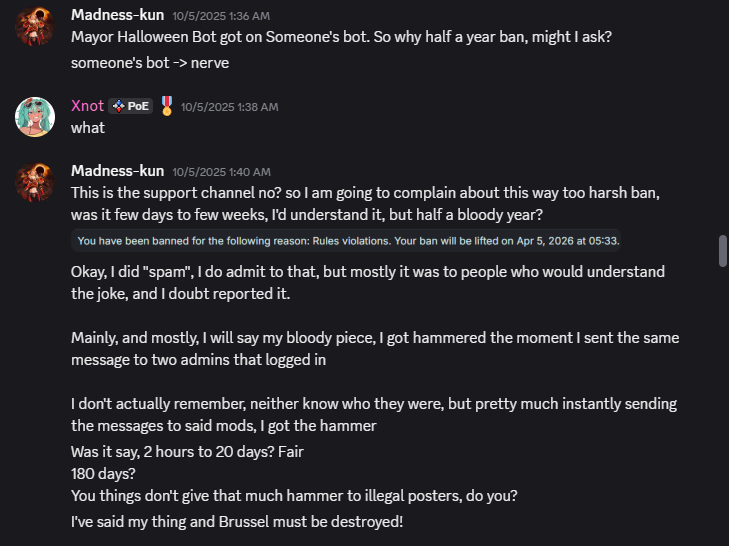Click the 10/5/2025 1:36 AM timestamp
The height and width of the screenshot is (546, 729).
(221, 16)
